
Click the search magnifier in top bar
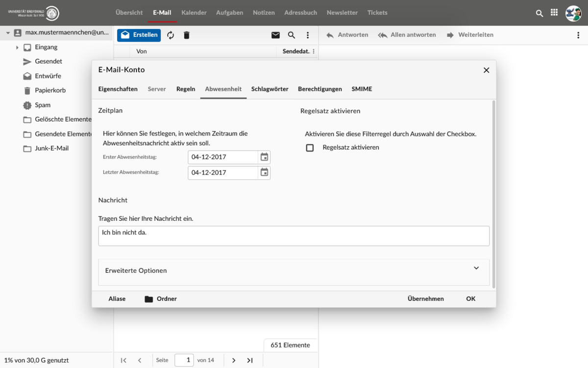pos(539,13)
